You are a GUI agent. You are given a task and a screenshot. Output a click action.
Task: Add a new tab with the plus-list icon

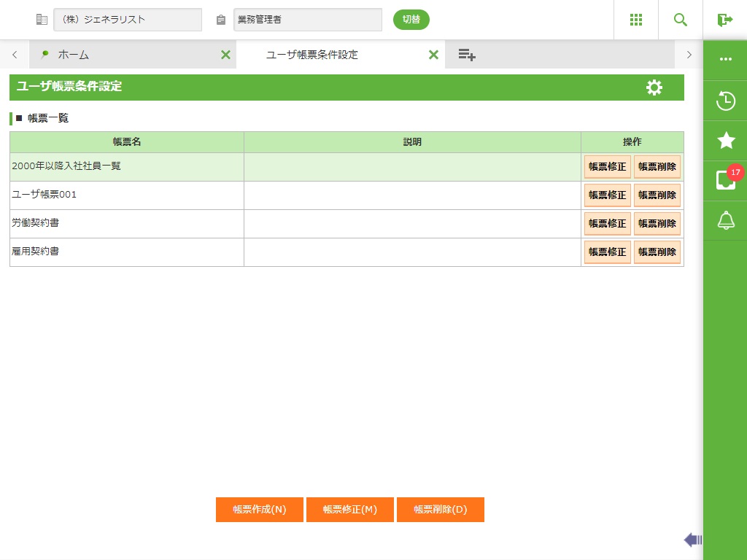[x=467, y=55]
